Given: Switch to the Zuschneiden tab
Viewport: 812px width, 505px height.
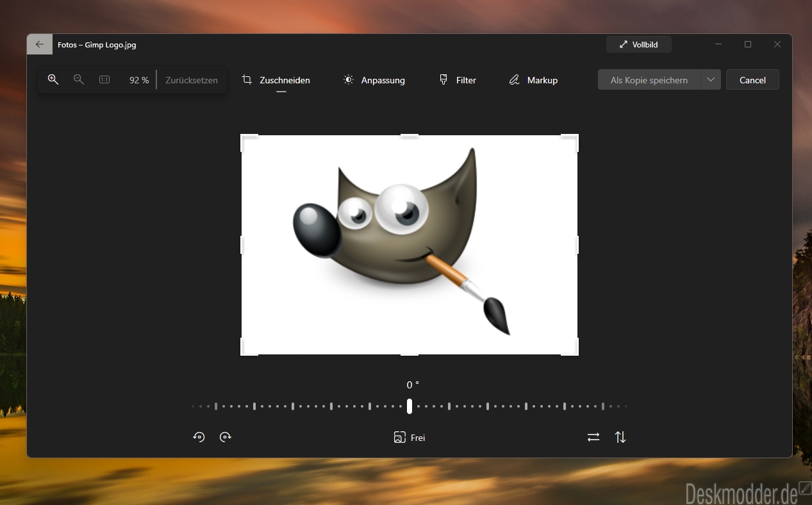Looking at the screenshot, I should [276, 80].
